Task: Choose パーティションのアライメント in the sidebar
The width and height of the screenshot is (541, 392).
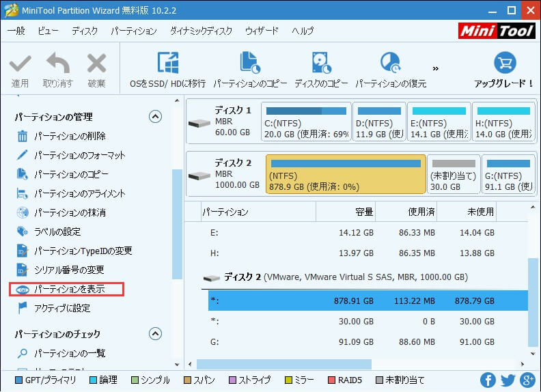Action: [71, 193]
